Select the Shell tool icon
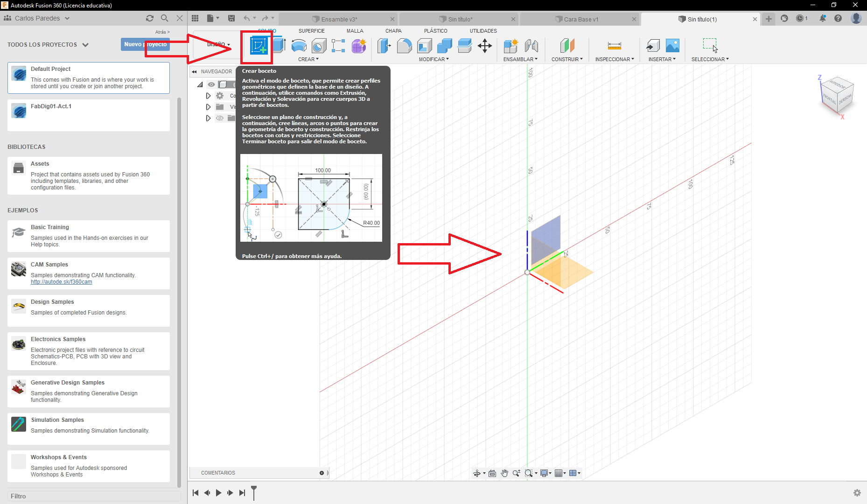The width and height of the screenshot is (867, 504). (x=425, y=46)
